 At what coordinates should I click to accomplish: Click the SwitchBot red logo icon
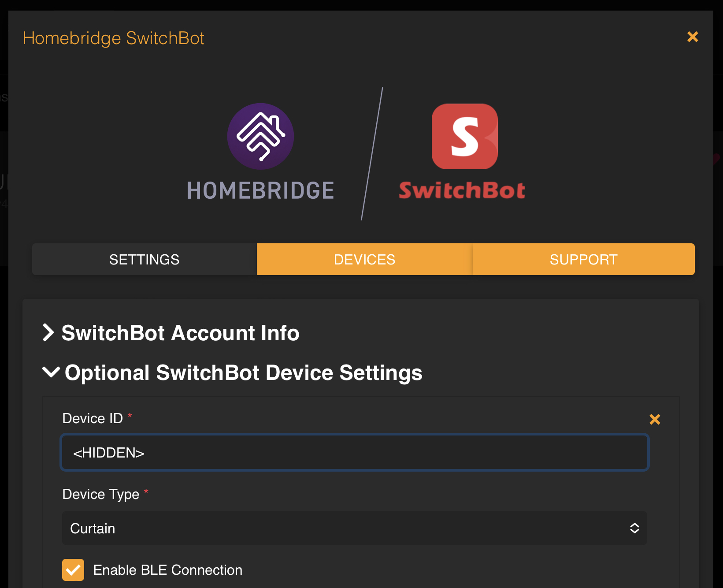pyautogui.click(x=465, y=136)
